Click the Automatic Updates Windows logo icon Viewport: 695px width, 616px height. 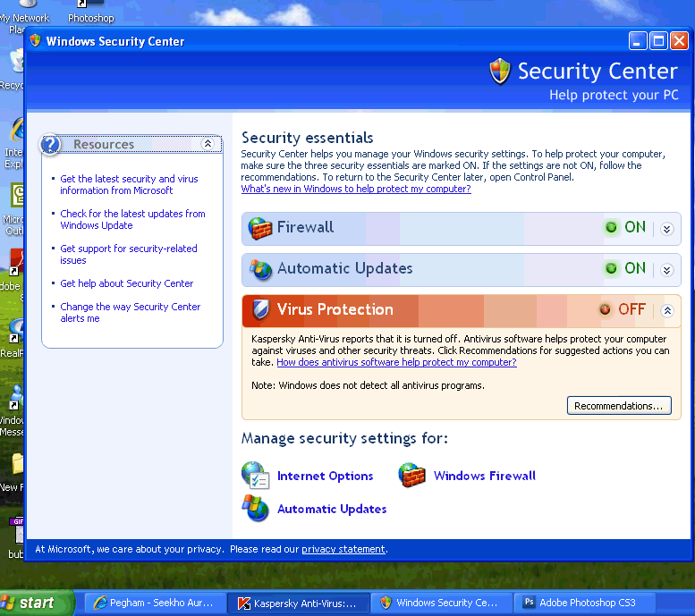tap(256, 509)
